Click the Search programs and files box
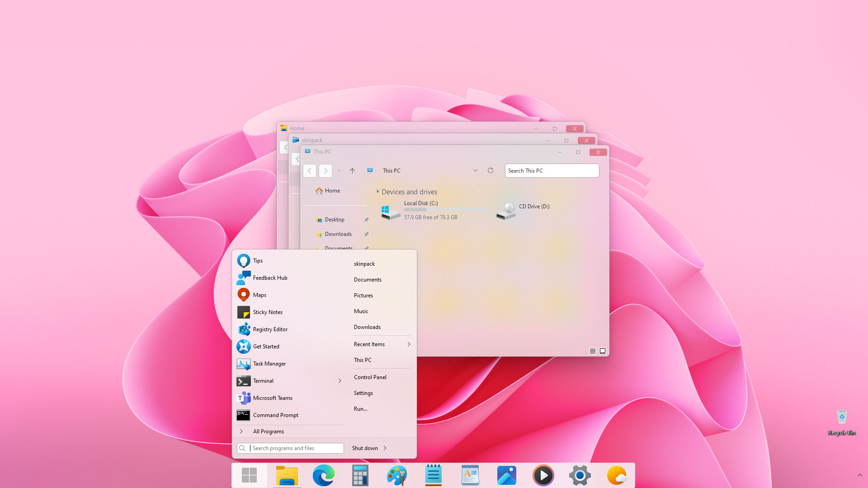 [x=291, y=448]
